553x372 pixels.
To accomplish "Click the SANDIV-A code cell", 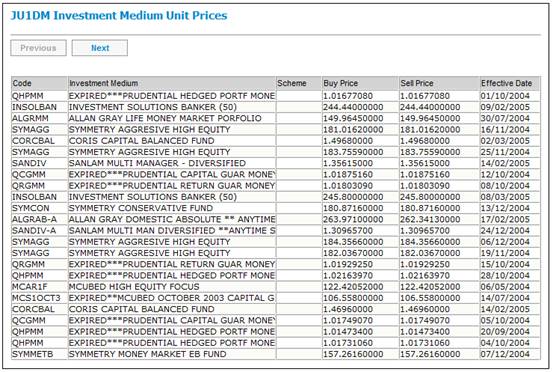I will pyautogui.click(x=39, y=231).
